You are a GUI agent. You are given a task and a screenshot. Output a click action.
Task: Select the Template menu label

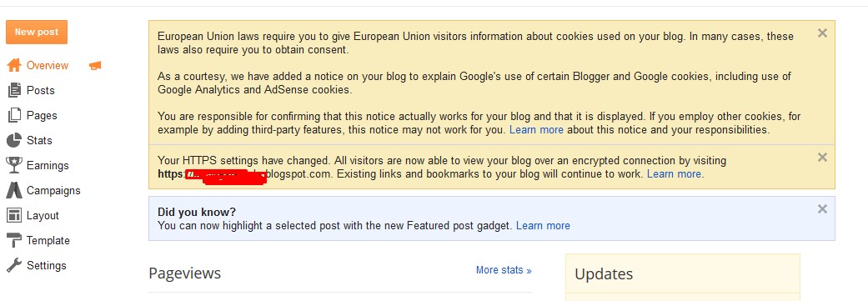[x=48, y=240]
